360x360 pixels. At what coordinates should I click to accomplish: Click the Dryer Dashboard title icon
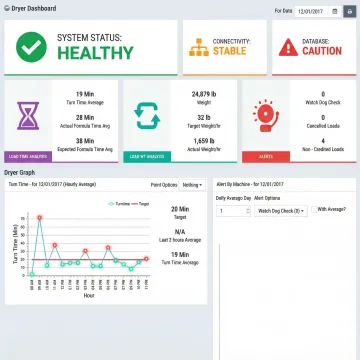7,8
